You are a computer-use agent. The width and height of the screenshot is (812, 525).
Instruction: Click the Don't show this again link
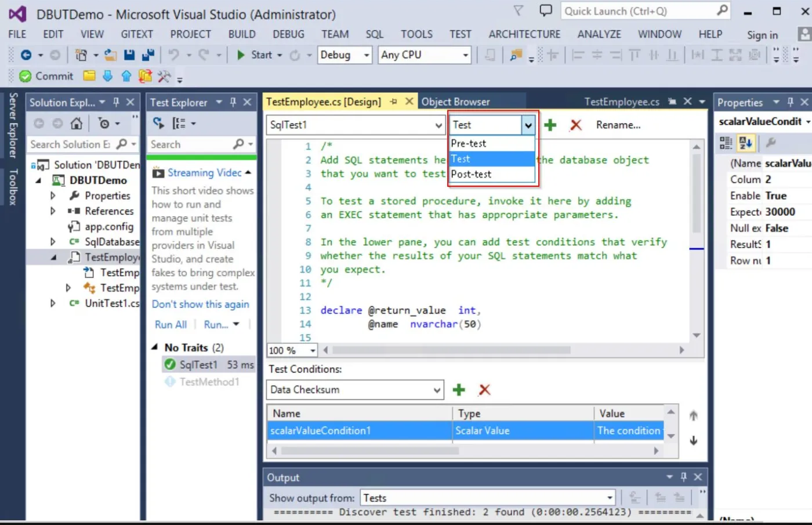(x=201, y=304)
